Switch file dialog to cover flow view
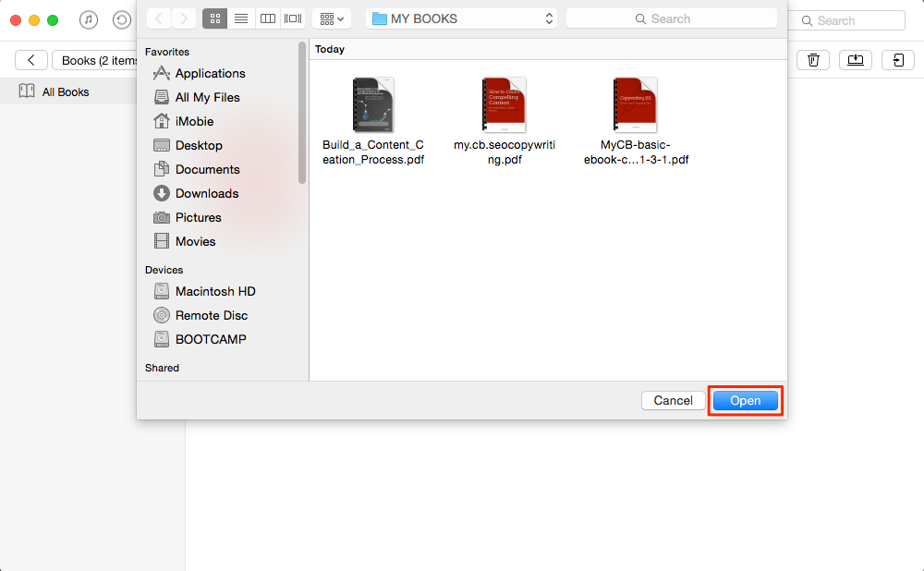924x571 pixels. (292, 18)
